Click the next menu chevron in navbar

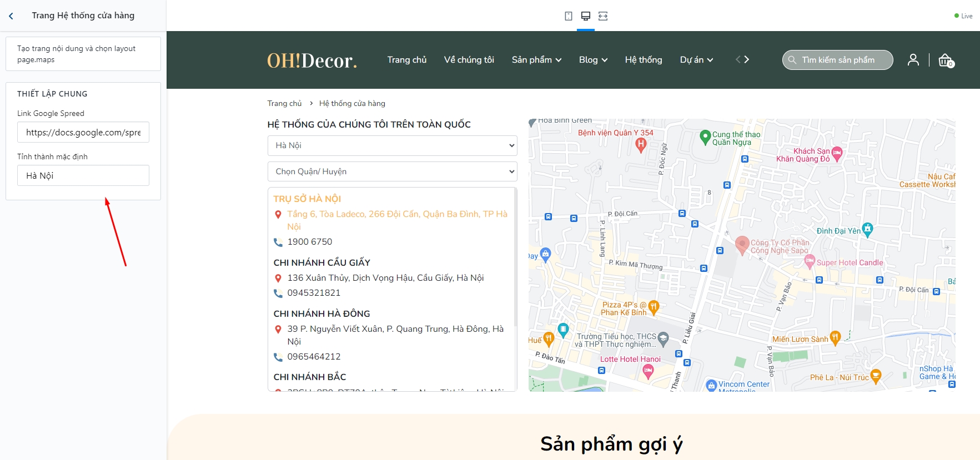click(x=747, y=59)
